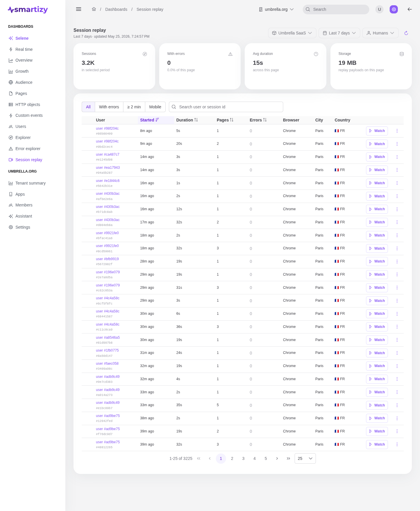This screenshot has height=511, width=420.
Task: Open the rows per page 25 dropdown
Action: 305,458
